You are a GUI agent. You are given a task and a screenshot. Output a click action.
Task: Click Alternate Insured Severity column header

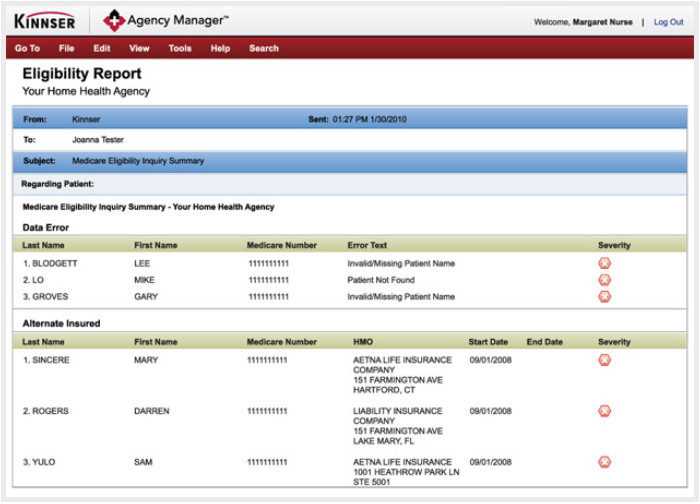click(x=614, y=342)
